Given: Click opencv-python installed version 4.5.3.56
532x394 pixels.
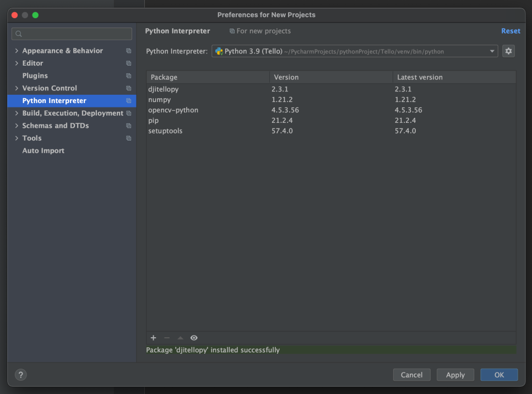Looking at the screenshot, I should coord(285,110).
